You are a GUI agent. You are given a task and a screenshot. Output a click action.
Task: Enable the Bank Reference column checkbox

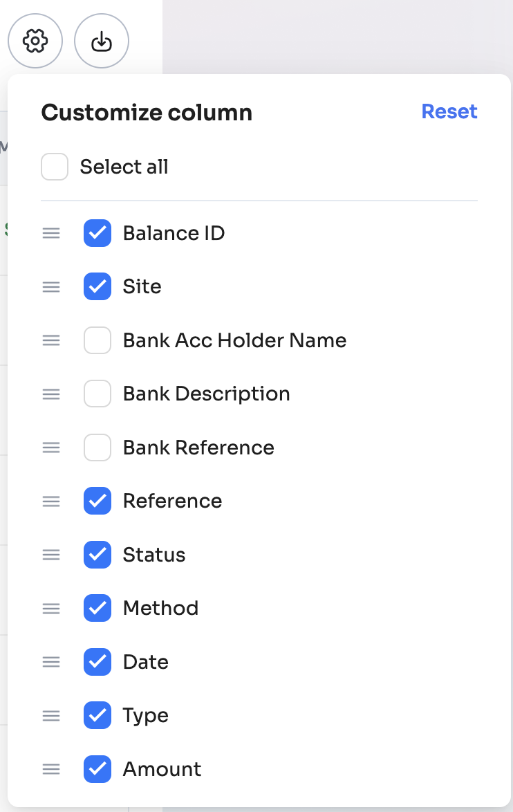coord(97,447)
